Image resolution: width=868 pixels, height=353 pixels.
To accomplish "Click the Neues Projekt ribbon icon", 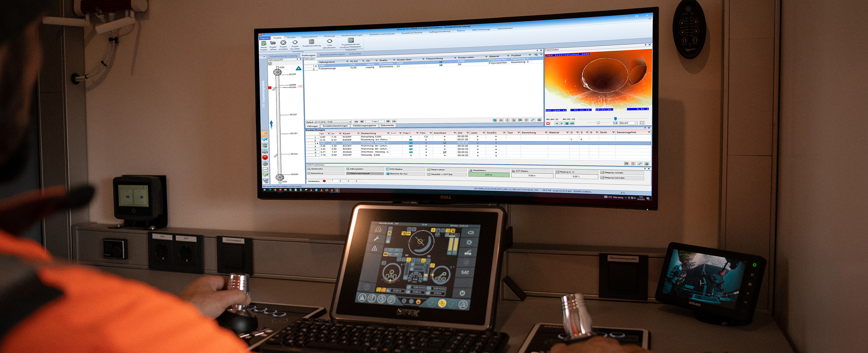I will click(264, 43).
